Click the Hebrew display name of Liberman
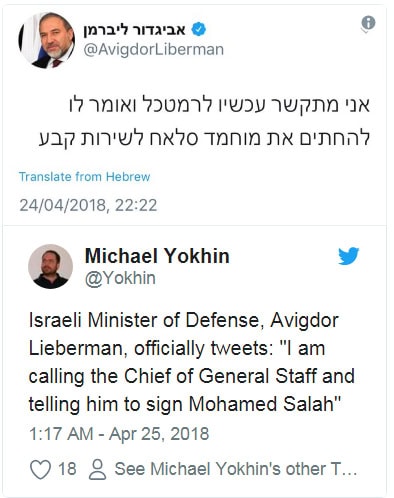Viewport: 394px width, 498px height. click(134, 30)
